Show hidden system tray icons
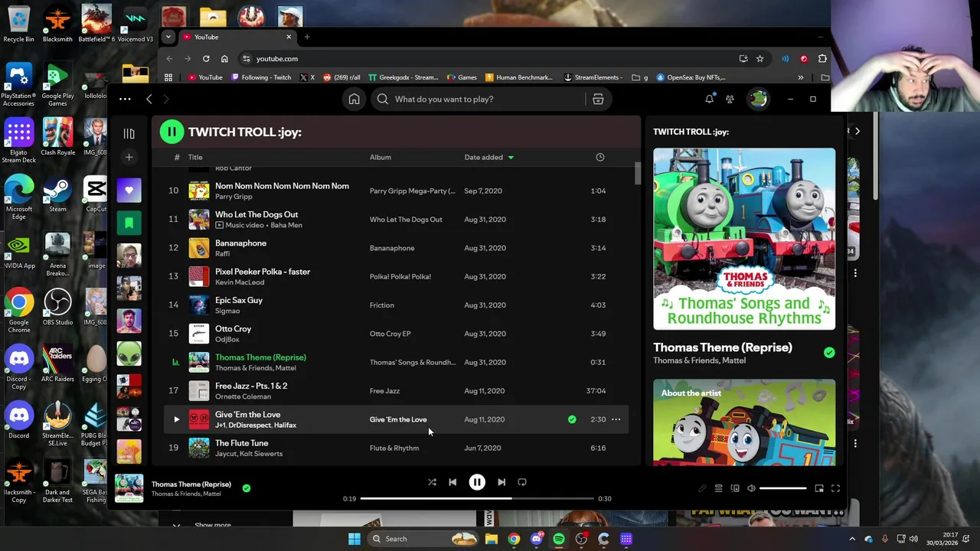 pos(852,539)
